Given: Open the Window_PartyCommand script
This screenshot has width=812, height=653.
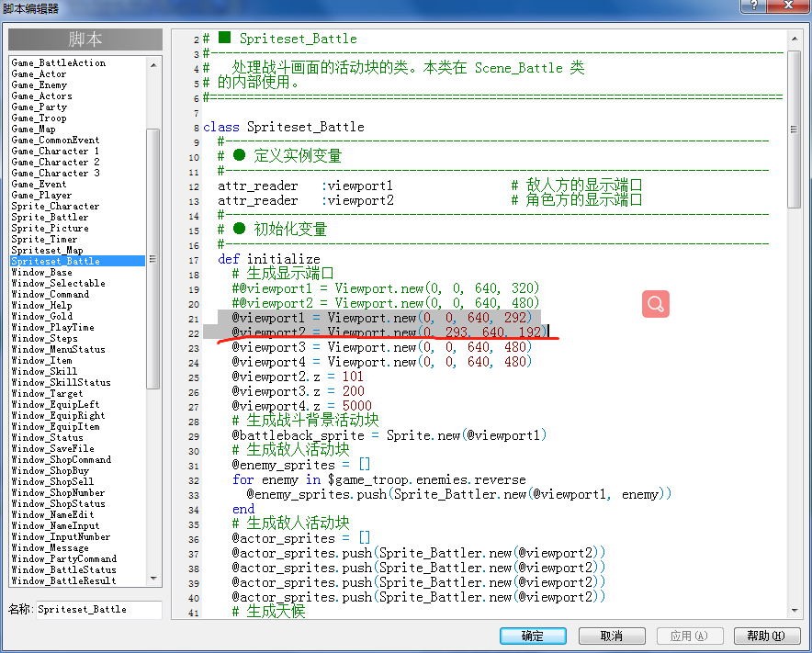Looking at the screenshot, I should point(64,558).
